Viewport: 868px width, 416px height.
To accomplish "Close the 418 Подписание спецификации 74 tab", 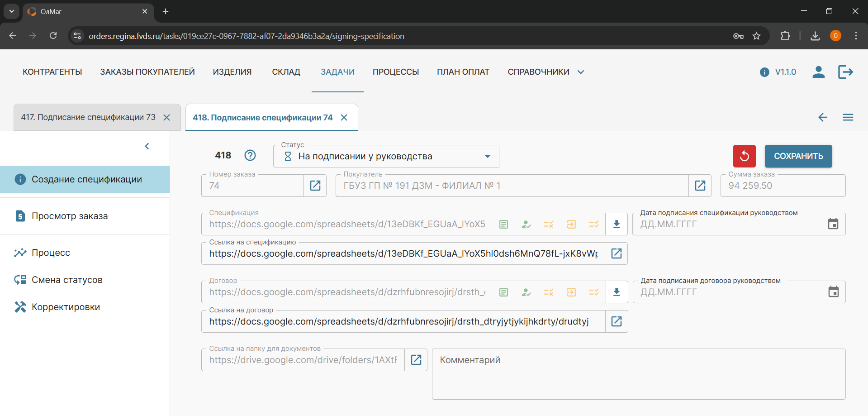I will (x=344, y=118).
